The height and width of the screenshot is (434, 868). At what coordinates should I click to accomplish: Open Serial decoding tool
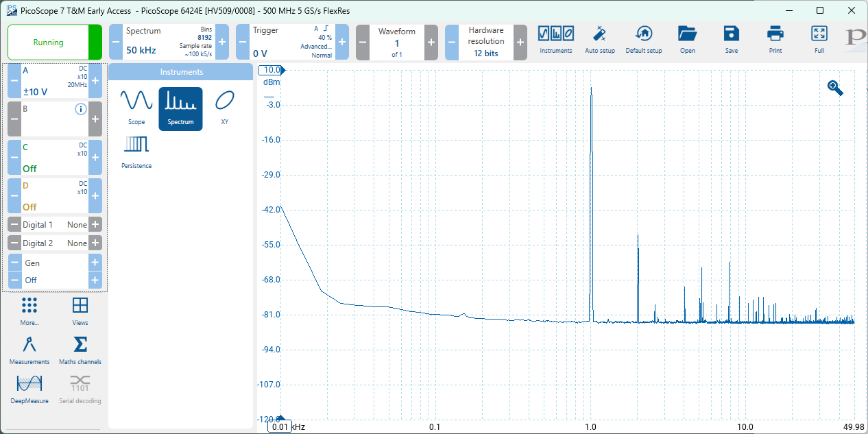[80, 389]
